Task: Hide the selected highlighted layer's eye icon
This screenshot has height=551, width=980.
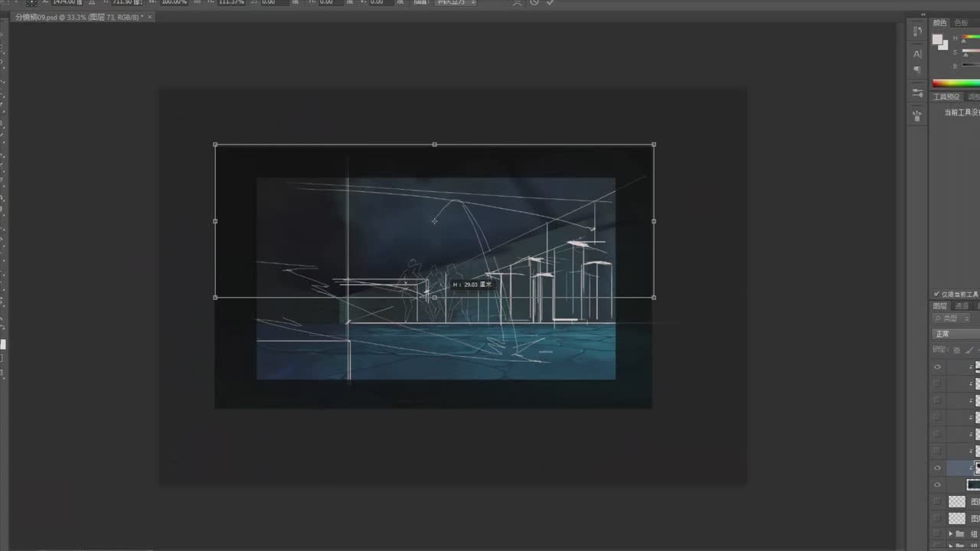Action: point(937,468)
